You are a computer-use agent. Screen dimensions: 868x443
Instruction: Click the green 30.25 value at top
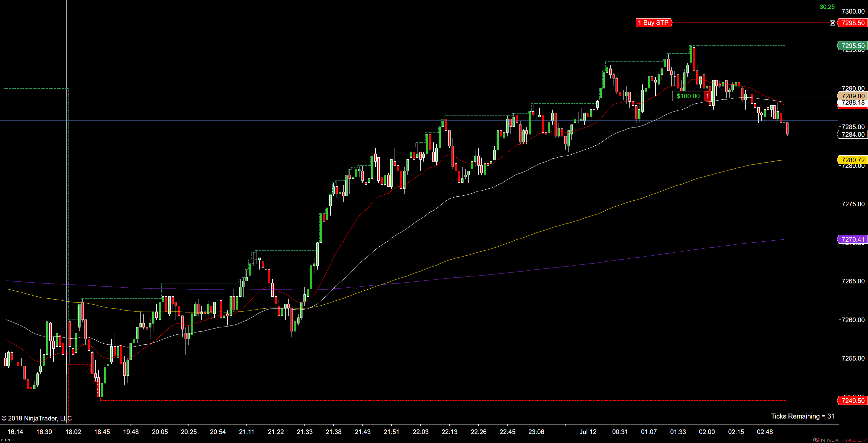[827, 7]
